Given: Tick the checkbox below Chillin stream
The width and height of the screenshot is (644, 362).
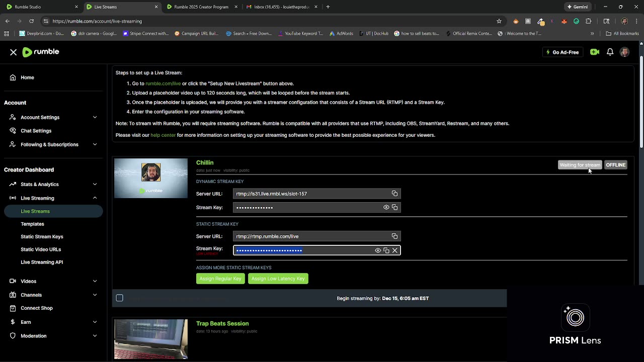Looking at the screenshot, I should click(x=120, y=298).
